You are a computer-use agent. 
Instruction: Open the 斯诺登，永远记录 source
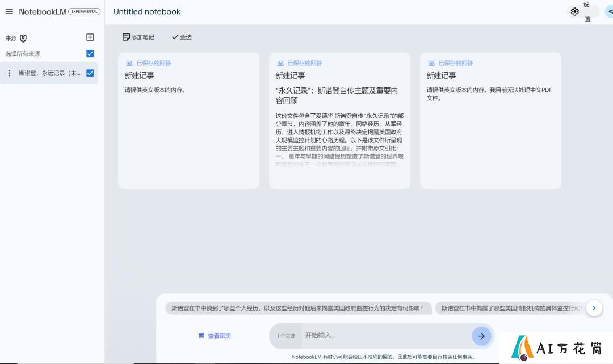[49, 73]
